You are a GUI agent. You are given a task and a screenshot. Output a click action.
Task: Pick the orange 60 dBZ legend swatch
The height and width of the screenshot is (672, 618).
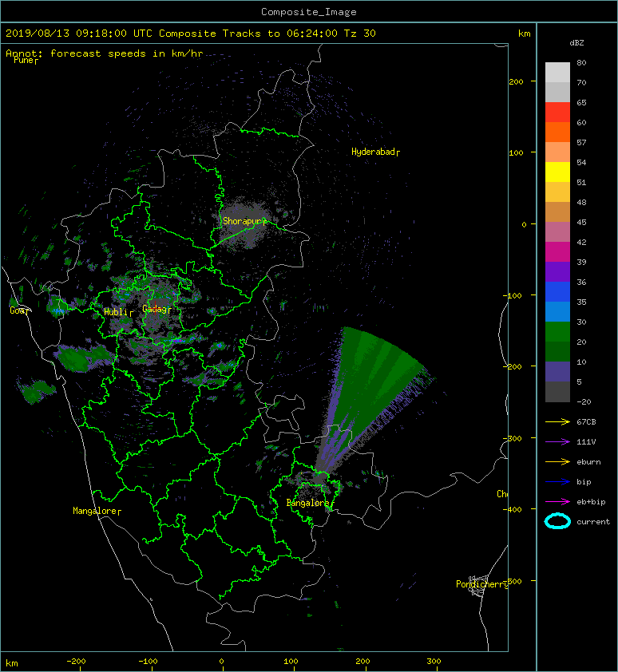[557, 132]
